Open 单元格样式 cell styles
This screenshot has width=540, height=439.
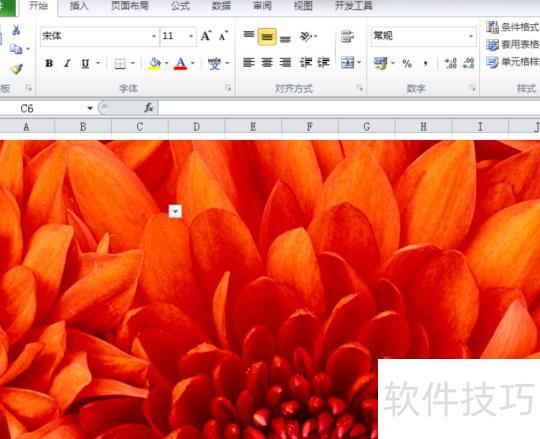(x=513, y=62)
